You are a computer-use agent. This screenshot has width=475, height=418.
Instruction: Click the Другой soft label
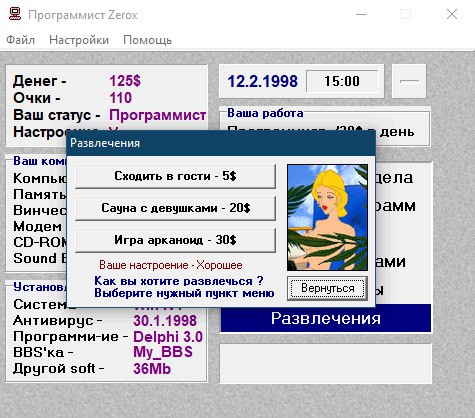point(58,369)
